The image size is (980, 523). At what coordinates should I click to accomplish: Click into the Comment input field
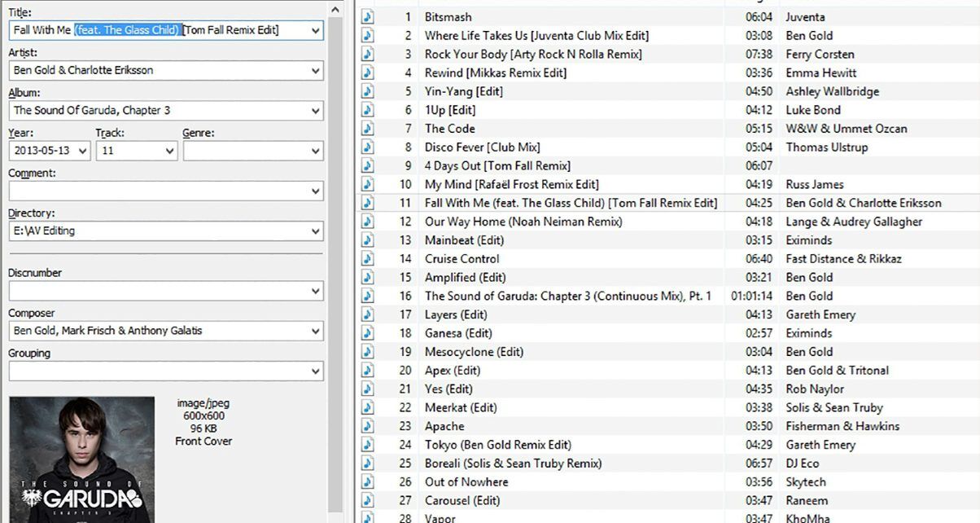pos(159,191)
